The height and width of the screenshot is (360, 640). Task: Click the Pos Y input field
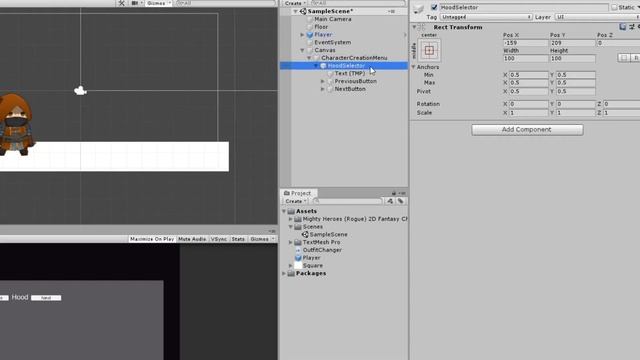tap(572, 43)
